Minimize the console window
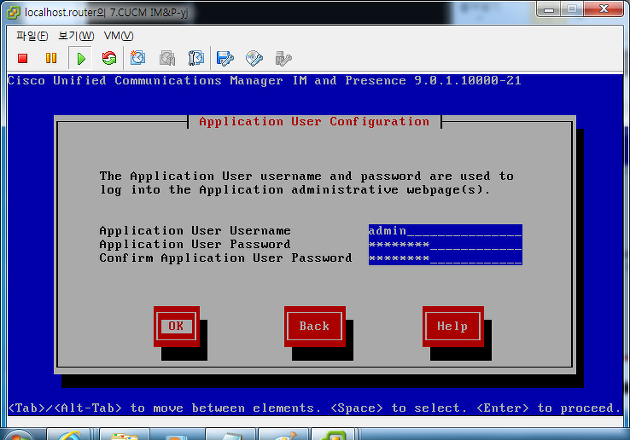The image size is (630, 440). pyautogui.click(x=549, y=9)
